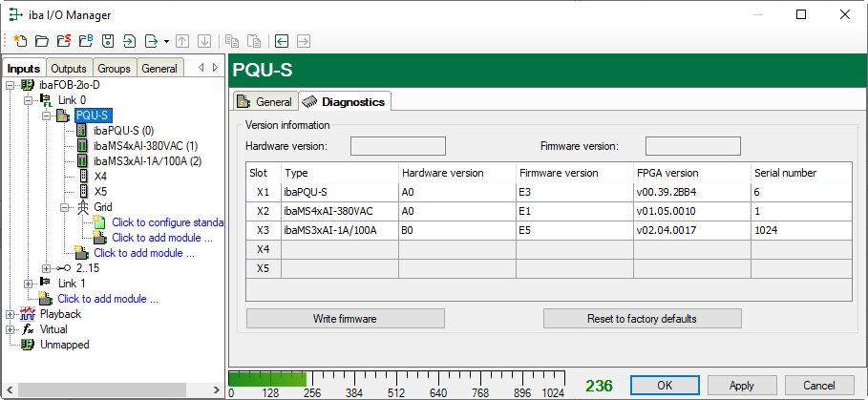Click the export icon with the outward arrow
This screenshot has width=868, height=400.
pyautogui.click(x=152, y=41)
